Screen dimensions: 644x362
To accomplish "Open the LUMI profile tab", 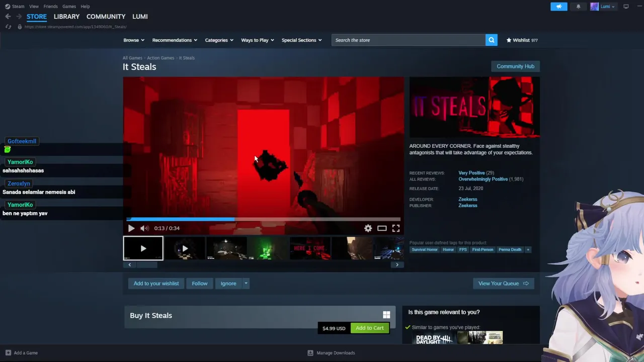I will [140, 17].
